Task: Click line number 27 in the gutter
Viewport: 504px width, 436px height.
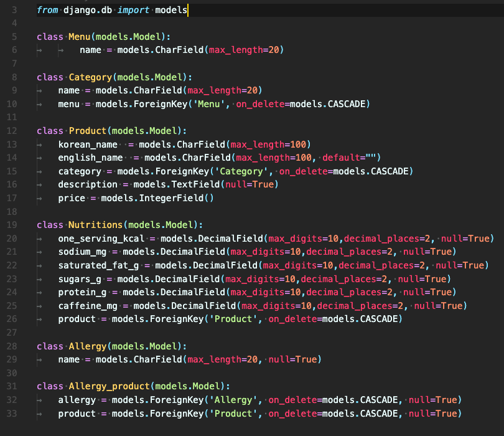Action: [x=12, y=333]
